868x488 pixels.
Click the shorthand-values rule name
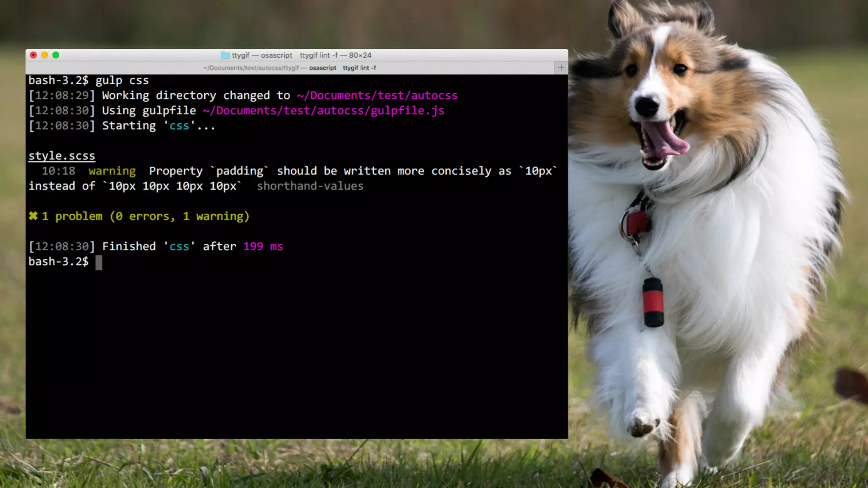(310, 186)
